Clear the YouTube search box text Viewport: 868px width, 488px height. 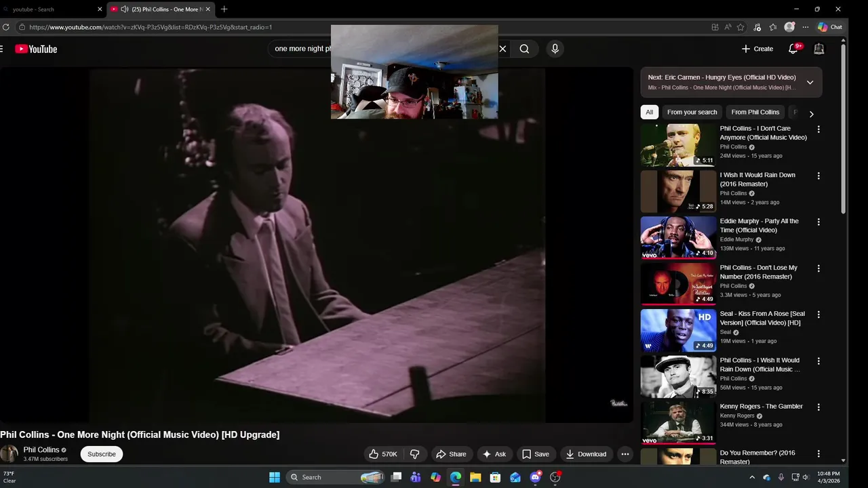(502, 49)
